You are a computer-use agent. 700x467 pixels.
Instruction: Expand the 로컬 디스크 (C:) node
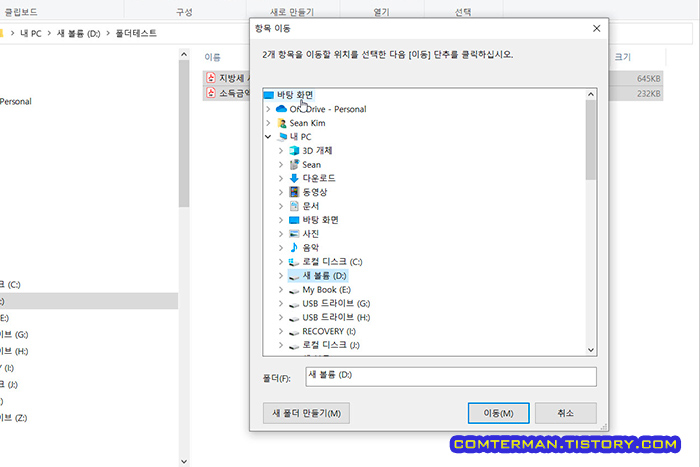pyautogui.click(x=281, y=262)
